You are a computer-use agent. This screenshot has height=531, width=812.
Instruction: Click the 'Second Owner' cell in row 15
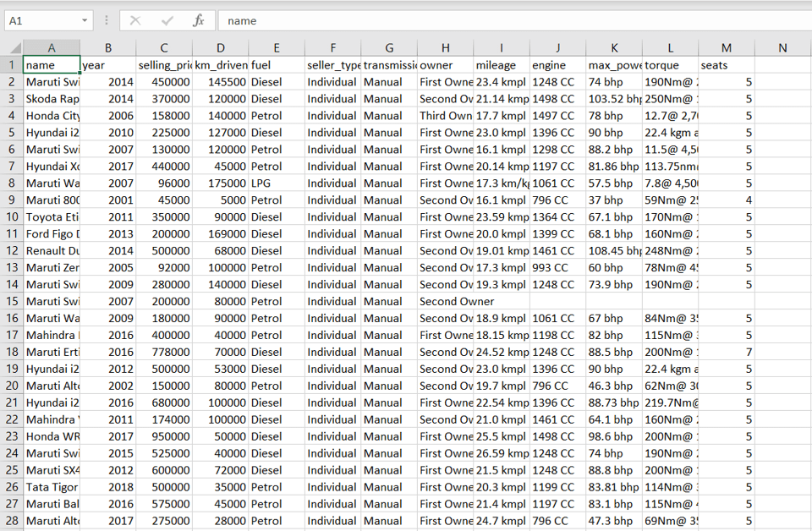coord(446,301)
